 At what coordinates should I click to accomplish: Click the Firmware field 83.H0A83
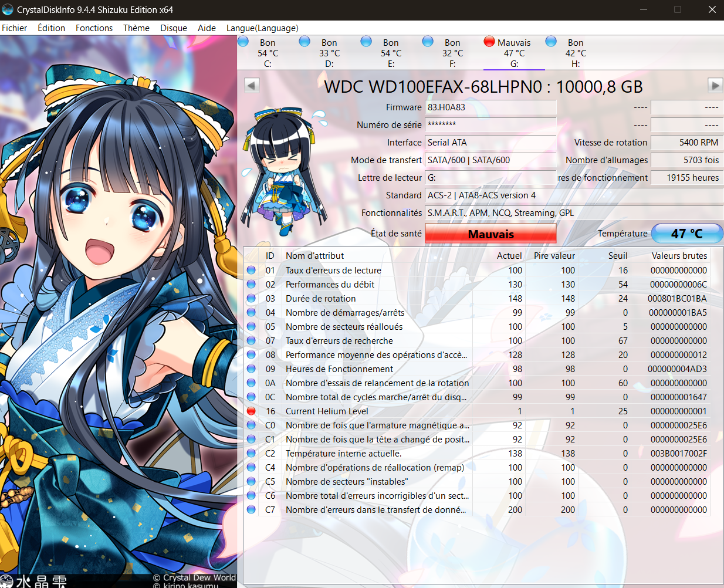coord(490,107)
